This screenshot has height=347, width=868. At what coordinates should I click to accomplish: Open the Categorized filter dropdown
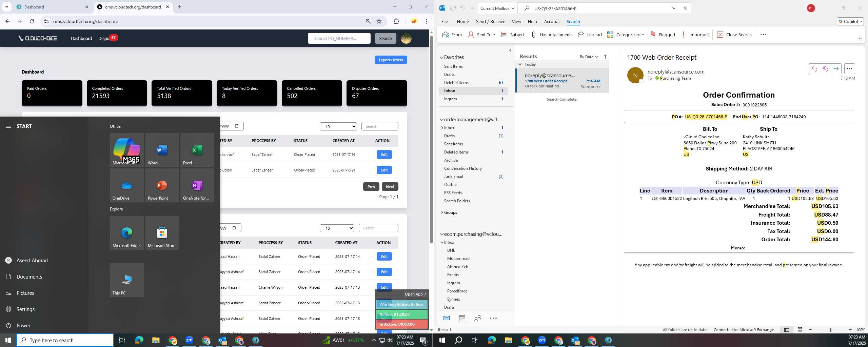(626, 35)
